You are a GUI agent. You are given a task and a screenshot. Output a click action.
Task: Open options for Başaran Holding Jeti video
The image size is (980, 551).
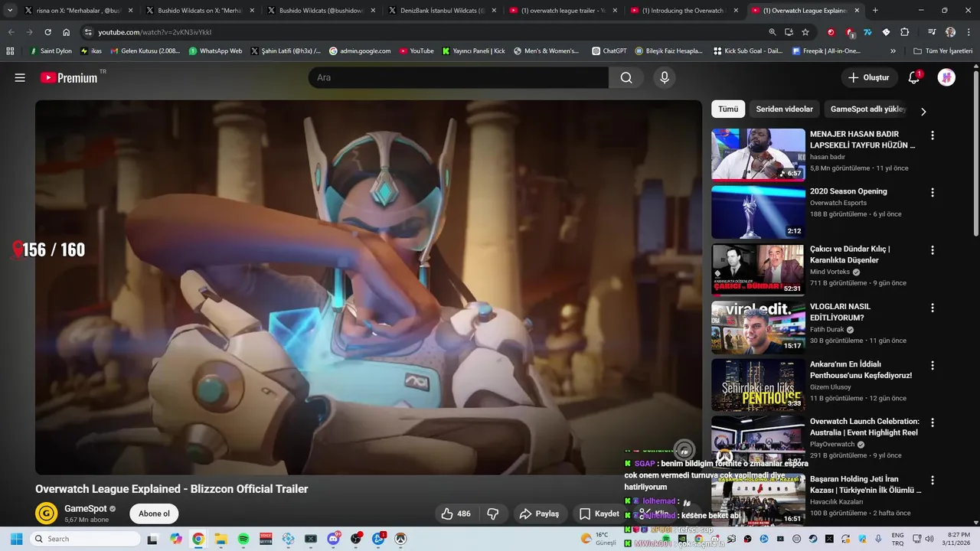coord(933,480)
